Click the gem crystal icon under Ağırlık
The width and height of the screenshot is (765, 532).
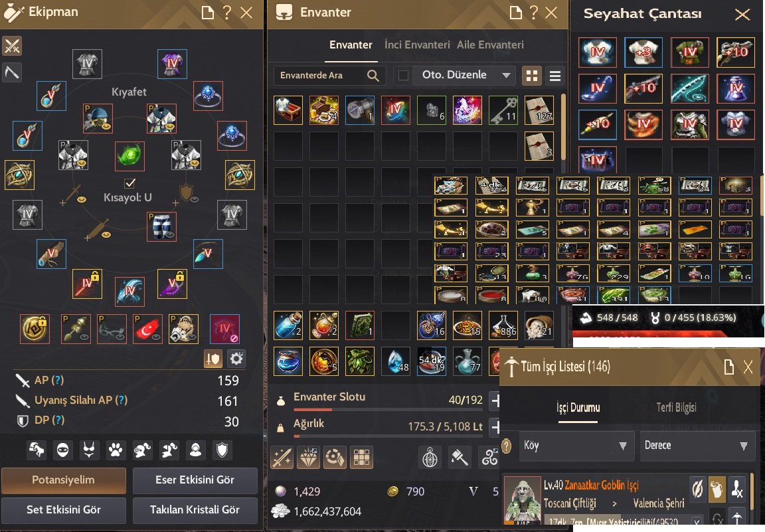(309, 458)
